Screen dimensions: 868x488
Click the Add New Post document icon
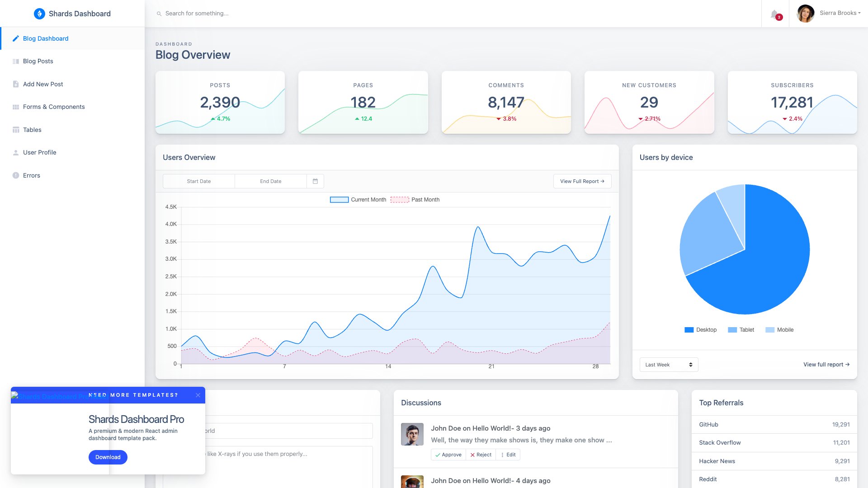(16, 84)
